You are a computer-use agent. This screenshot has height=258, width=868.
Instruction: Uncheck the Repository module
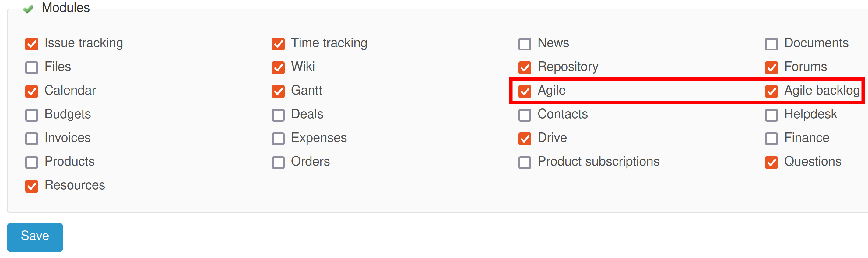[525, 67]
